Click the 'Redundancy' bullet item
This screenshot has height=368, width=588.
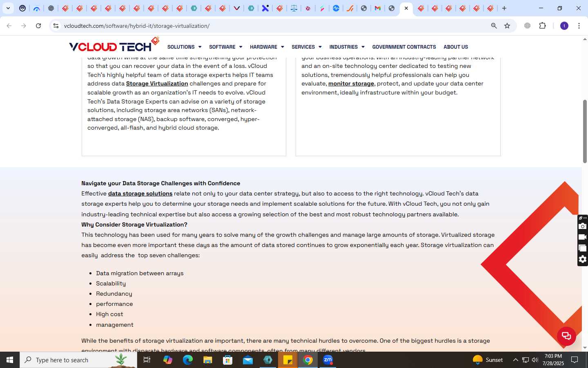(x=114, y=294)
